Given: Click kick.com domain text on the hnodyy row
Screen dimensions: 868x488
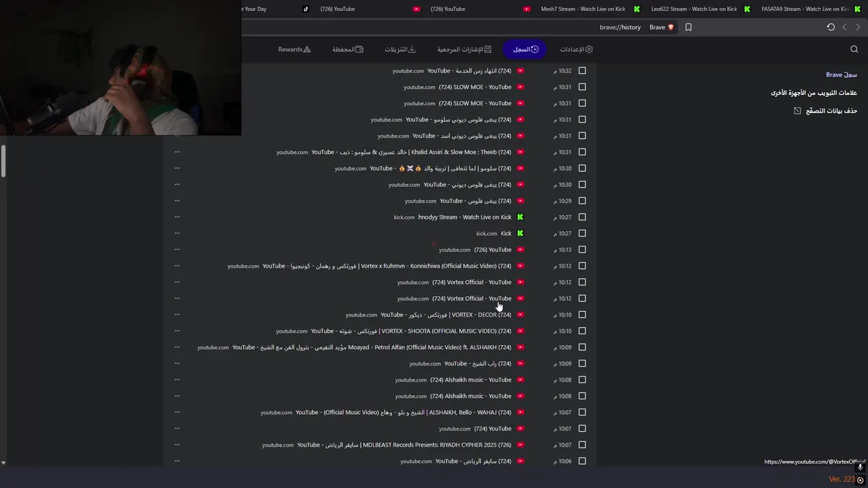Looking at the screenshot, I should (404, 218).
